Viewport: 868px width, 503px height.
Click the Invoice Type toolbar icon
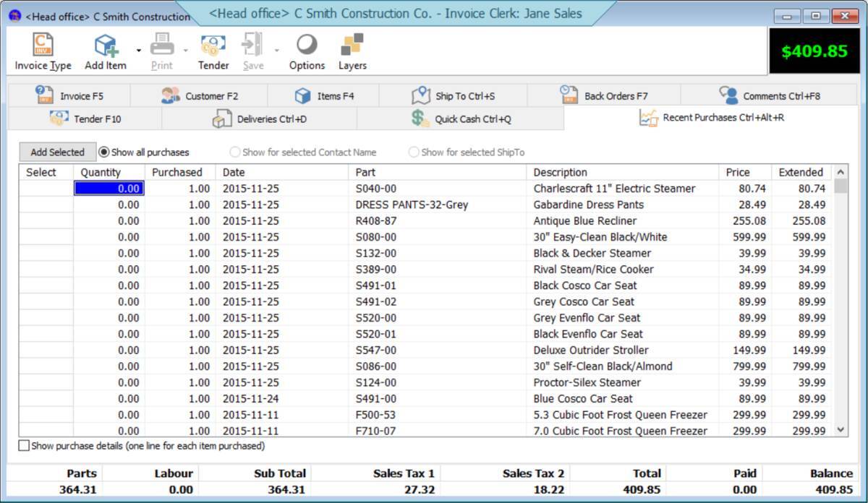click(x=43, y=46)
